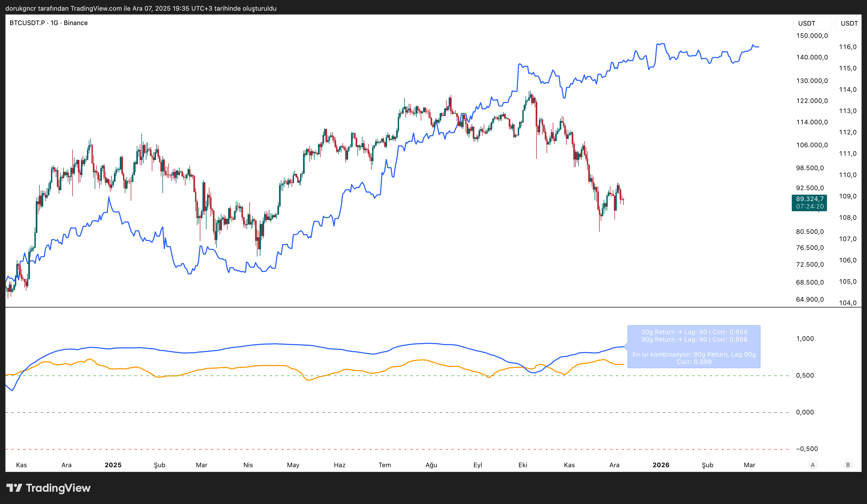Image resolution: width=867 pixels, height=504 pixels.
Task: Click the 0,500 level on indicator scale
Action: [x=805, y=375]
